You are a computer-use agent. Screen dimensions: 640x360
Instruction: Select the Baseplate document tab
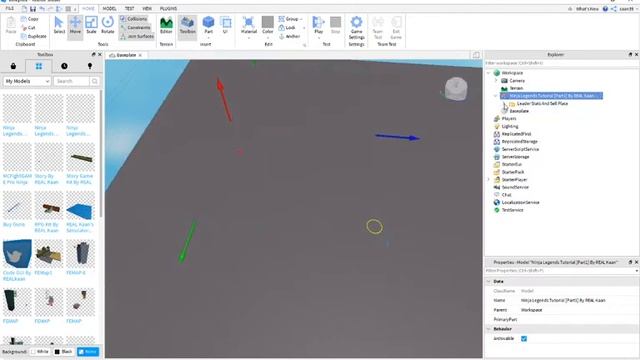click(x=125, y=55)
